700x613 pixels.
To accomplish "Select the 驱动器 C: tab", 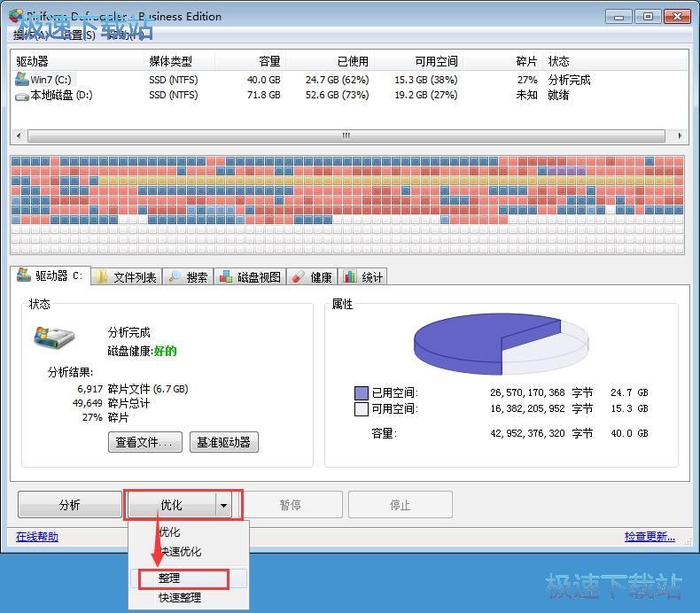I will click(51, 275).
